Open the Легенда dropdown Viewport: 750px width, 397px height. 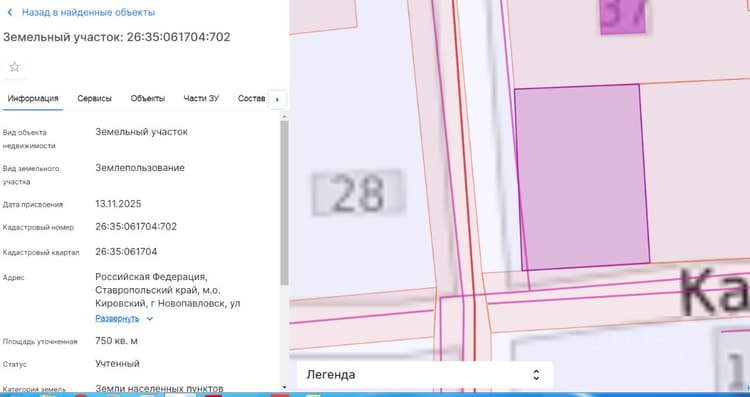(425, 375)
